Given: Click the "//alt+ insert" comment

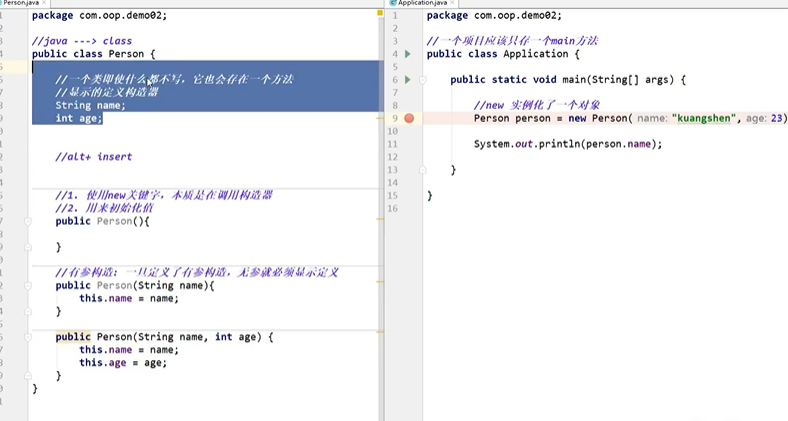Looking at the screenshot, I should 93,157.
